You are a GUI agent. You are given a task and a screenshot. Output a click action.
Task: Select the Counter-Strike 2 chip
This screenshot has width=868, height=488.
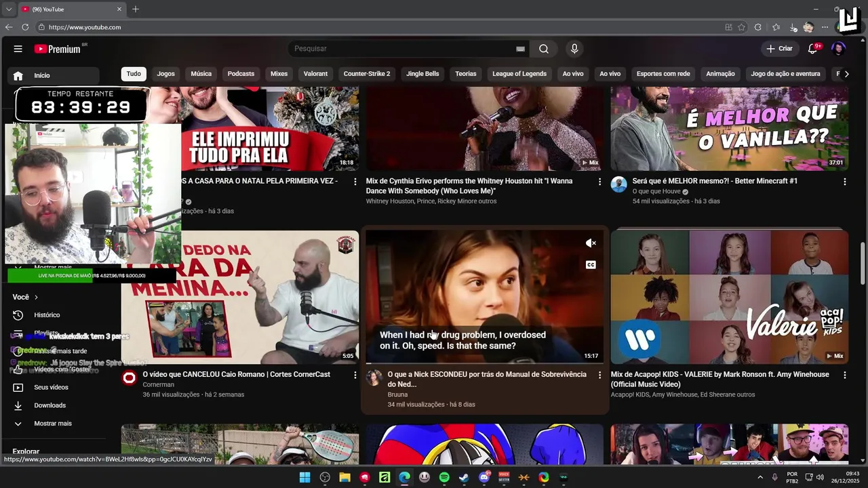(x=367, y=74)
